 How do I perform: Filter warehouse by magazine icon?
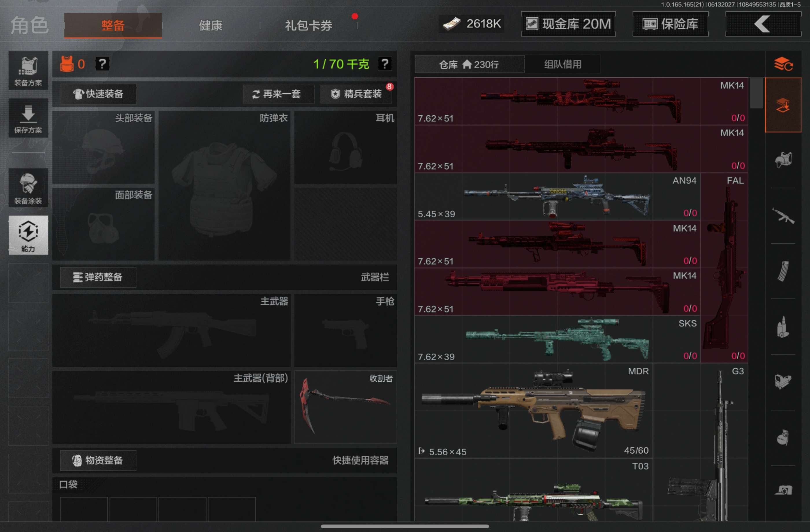(783, 271)
